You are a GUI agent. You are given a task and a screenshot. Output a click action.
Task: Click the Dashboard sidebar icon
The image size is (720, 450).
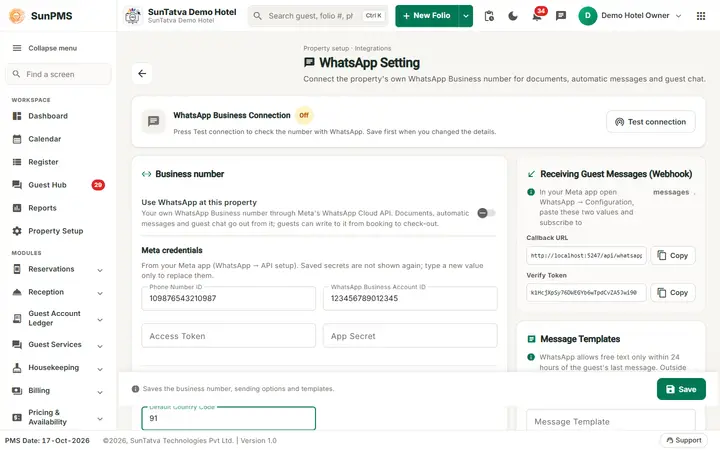coord(17,116)
